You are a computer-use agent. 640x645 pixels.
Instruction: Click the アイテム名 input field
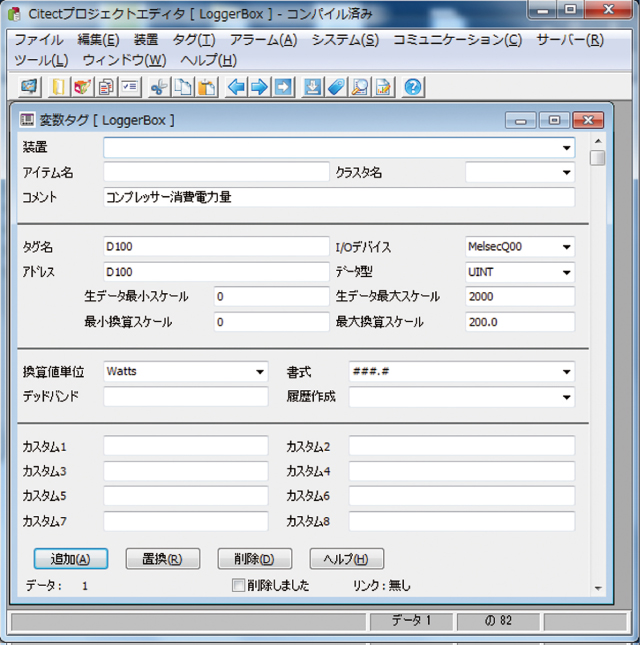216,172
